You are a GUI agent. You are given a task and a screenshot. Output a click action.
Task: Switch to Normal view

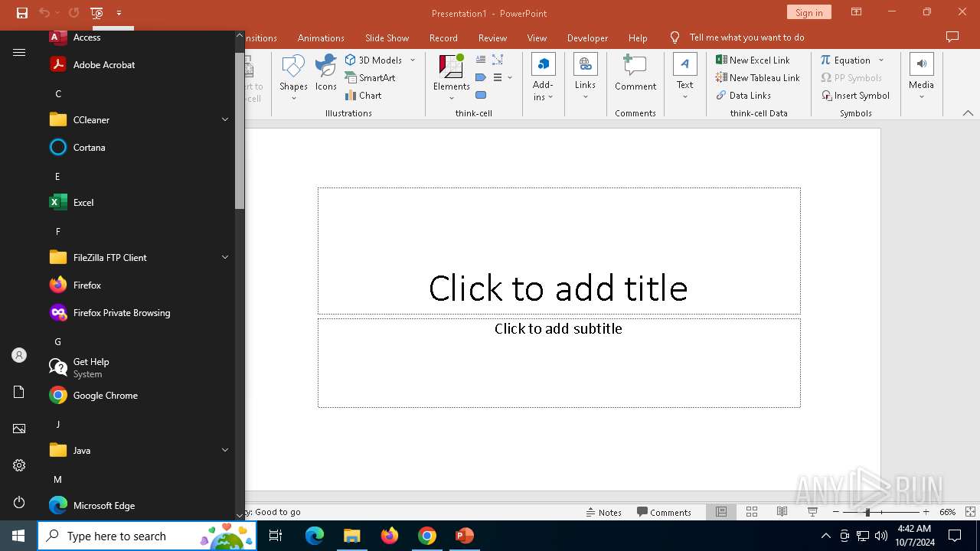click(x=721, y=512)
